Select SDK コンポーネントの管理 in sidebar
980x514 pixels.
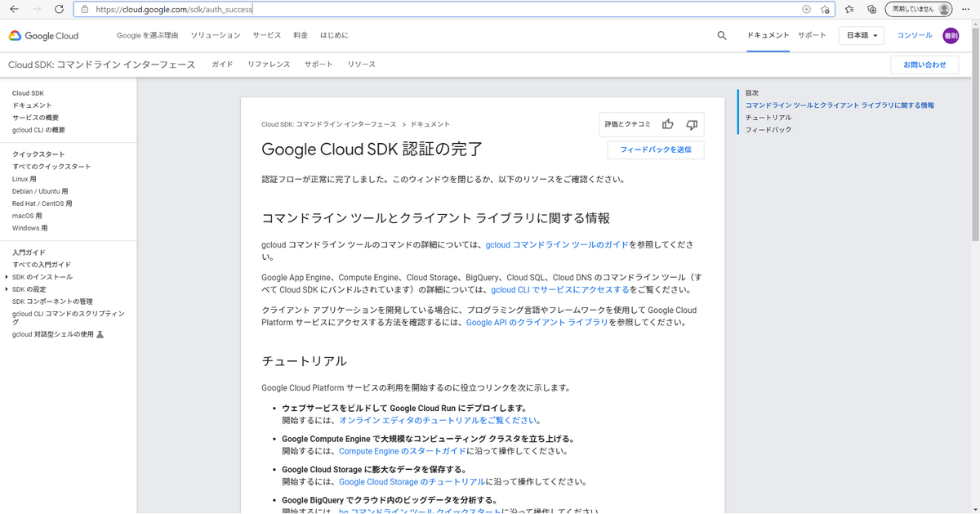(52, 302)
